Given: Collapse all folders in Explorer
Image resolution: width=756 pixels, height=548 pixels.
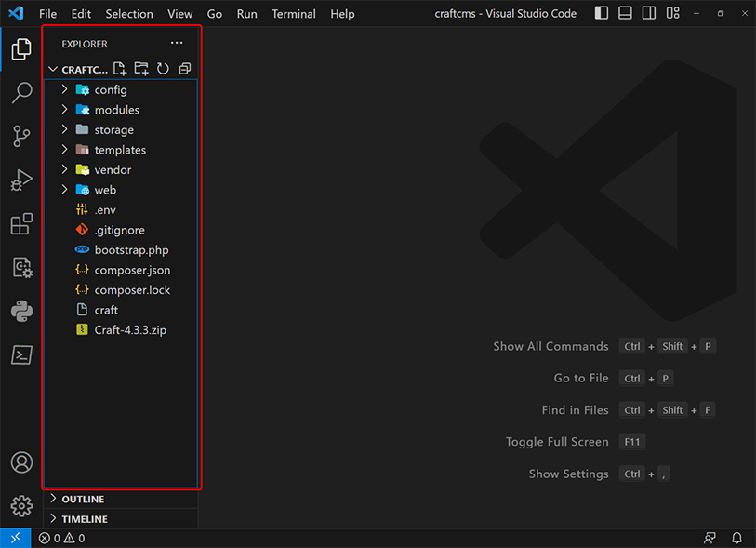Looking at the screenshot, I should (x=185, y=69).
